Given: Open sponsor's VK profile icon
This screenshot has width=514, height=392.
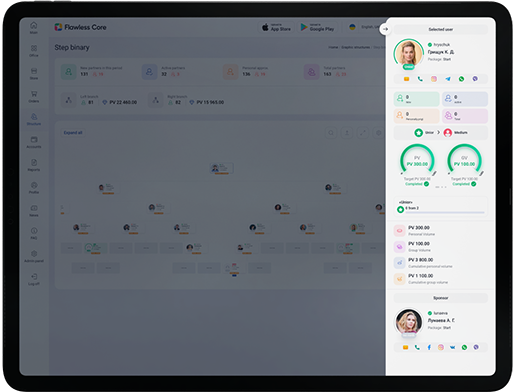Looking at the screenshot, I should (x=452, y=347).
